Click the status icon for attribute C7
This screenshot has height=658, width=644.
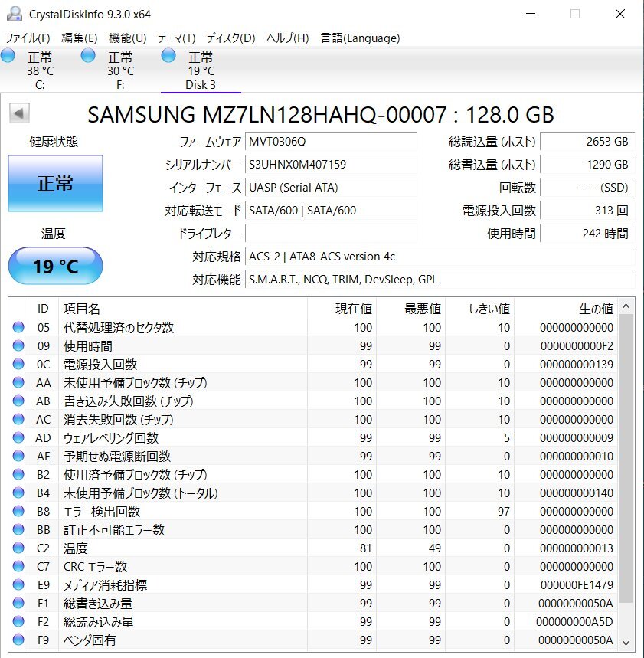click(18, 566)
